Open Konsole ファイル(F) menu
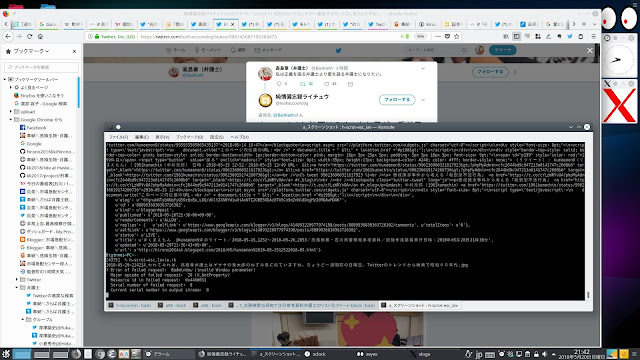Image resolution: width=640 pixels, height=360 pixels. [118, 137]
